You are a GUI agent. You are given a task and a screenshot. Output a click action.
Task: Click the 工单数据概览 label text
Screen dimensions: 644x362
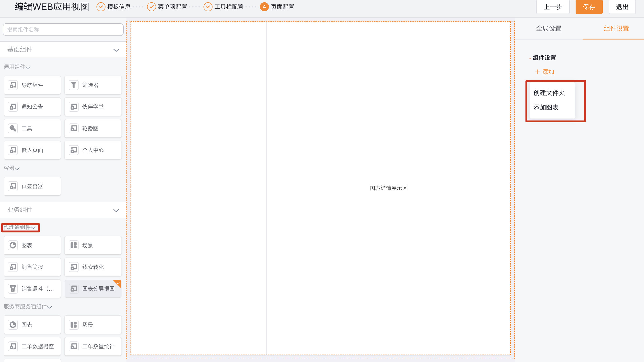coord(38,346)
